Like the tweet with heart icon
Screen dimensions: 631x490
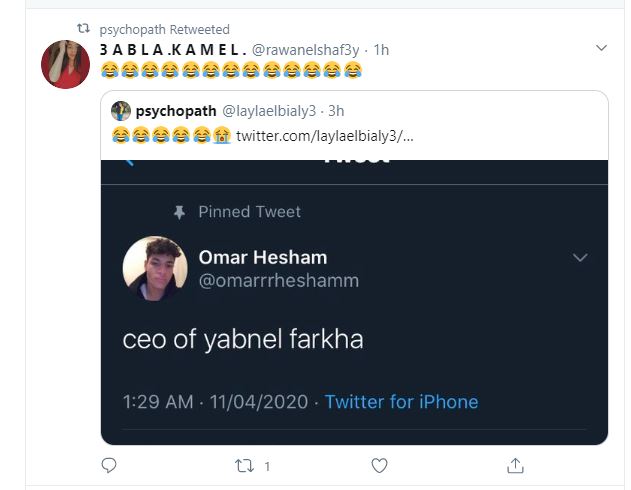(x=379, y=466)
